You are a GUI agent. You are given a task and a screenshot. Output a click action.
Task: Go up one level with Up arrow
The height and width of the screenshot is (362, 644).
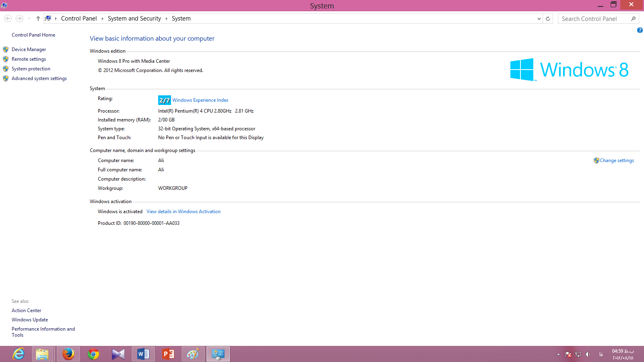point(38,19)
